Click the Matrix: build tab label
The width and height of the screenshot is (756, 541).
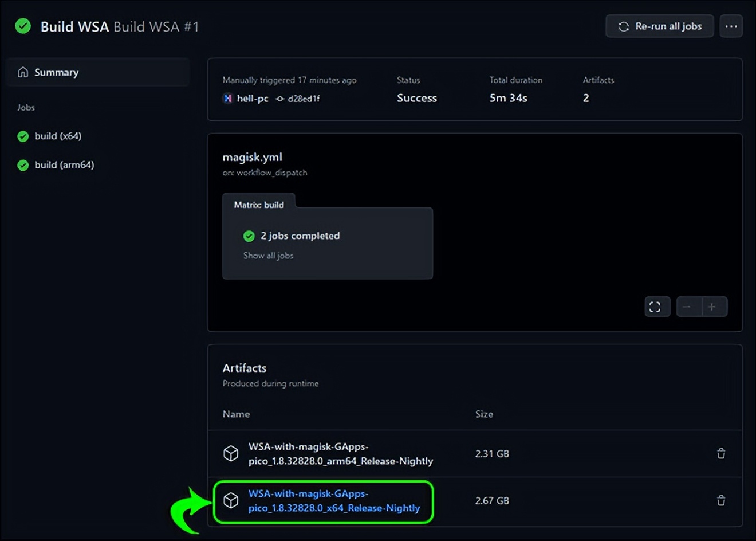coord(259,205)
